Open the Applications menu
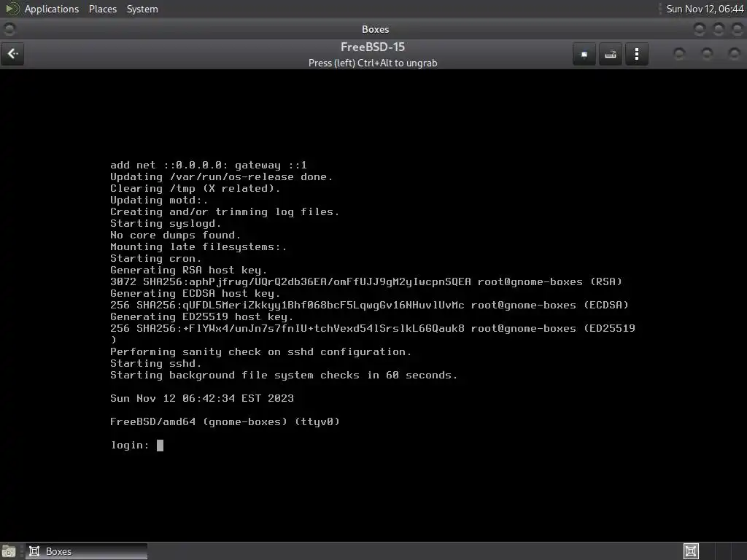This screenshot has width=747, height=560. click(x=52, y=9)
